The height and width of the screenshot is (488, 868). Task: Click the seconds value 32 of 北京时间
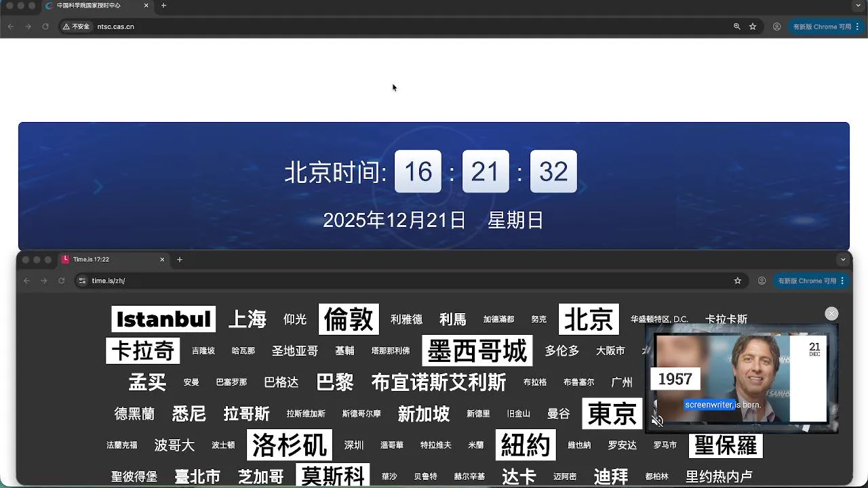(x=553, y=171)
